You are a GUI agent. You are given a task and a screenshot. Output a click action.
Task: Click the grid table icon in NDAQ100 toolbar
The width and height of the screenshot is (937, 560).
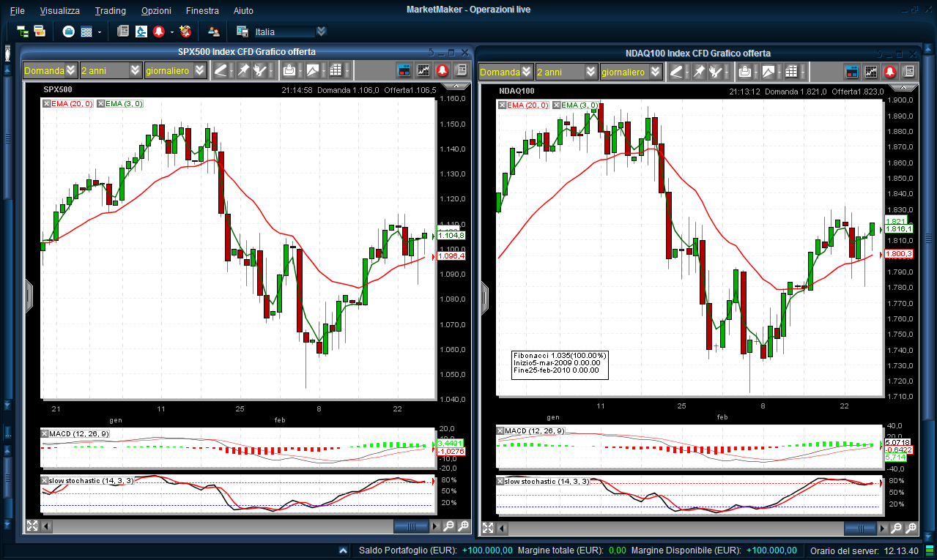click(791, 72)
